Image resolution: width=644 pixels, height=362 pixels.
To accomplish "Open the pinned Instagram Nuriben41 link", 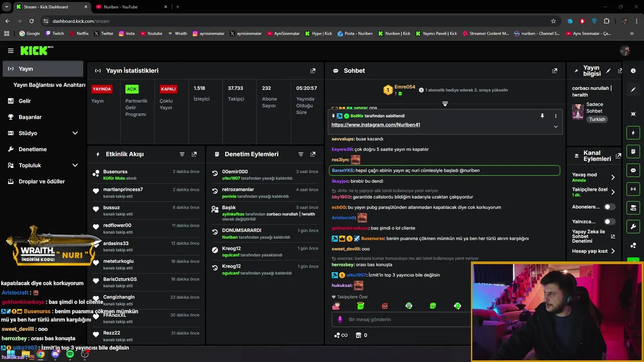I will click(x=376, y=125).
